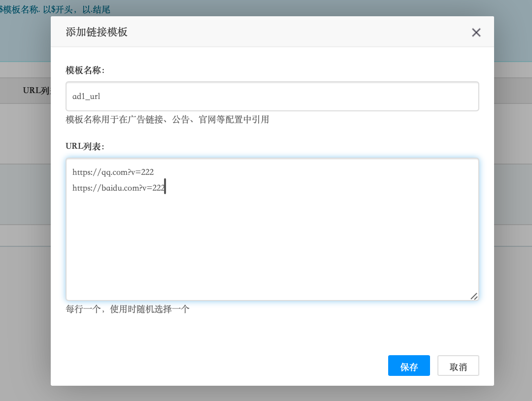The width and height of the screenshot is (532, 401).
Task: Click the 模板名称: label
Action: [85, 70]
